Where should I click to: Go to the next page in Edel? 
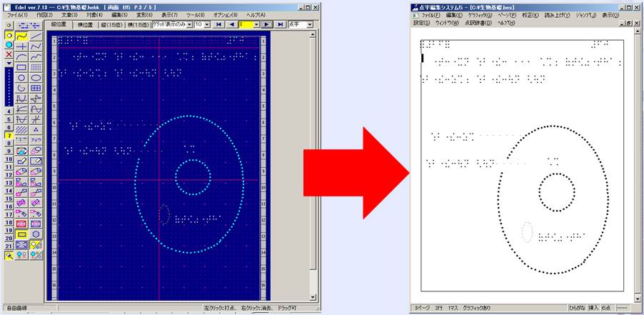pos(267,24)
